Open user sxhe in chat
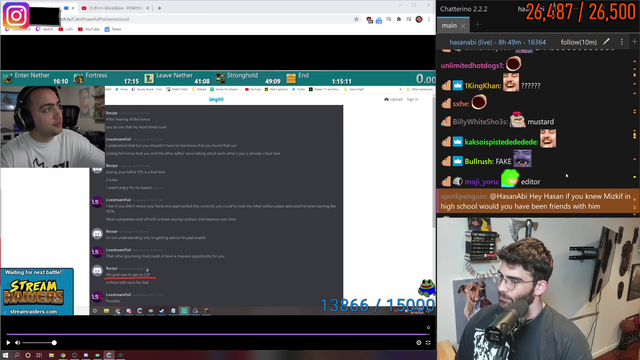 461,104
